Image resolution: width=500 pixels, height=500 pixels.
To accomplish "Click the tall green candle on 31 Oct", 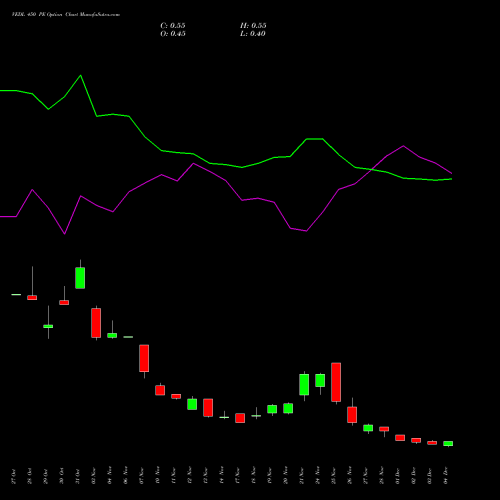I will click(80, 278).
